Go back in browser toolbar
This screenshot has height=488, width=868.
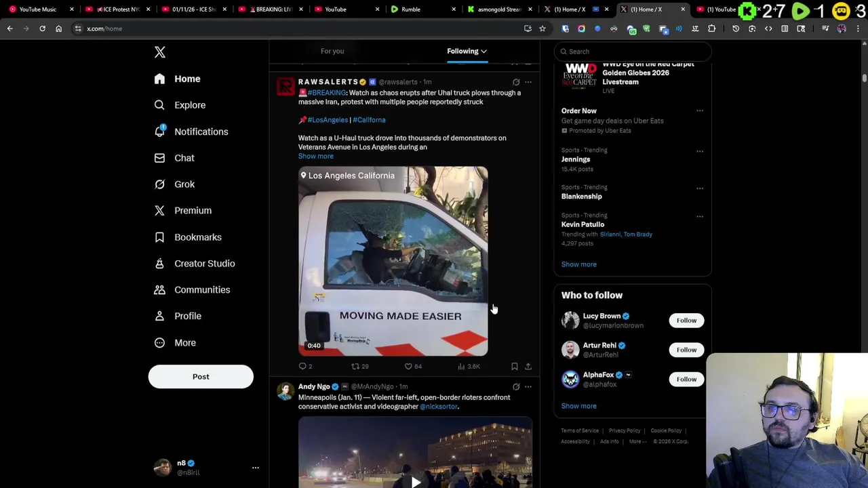(10, 28)
